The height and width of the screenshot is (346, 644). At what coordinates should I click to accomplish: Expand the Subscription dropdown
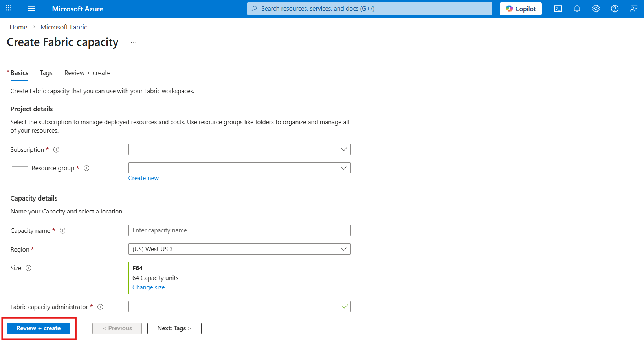[x=239, y=149]
